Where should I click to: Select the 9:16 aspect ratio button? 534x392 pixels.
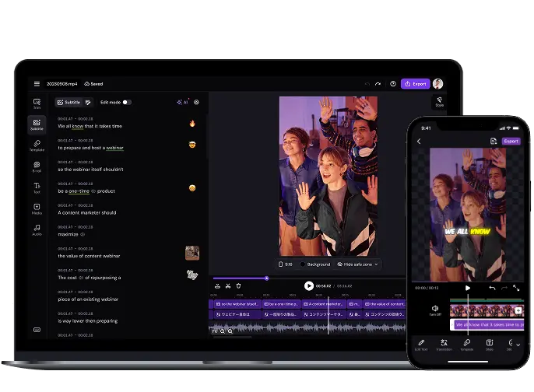click(286, 264)
